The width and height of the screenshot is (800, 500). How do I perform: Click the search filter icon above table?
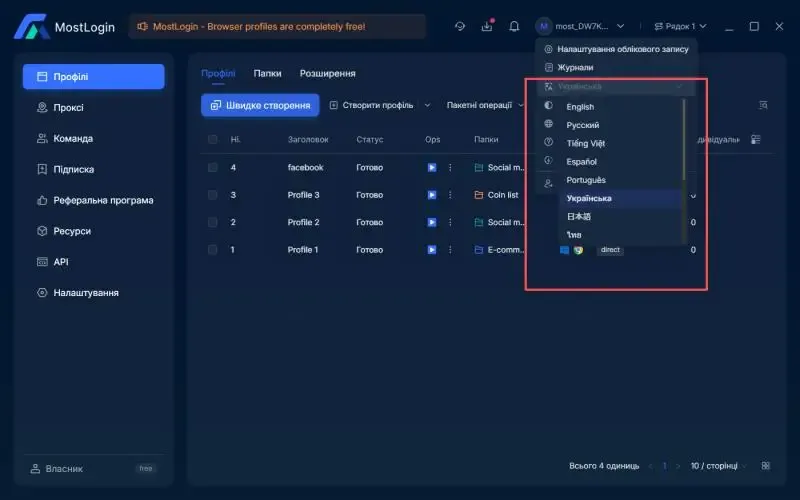click(763, 105)
